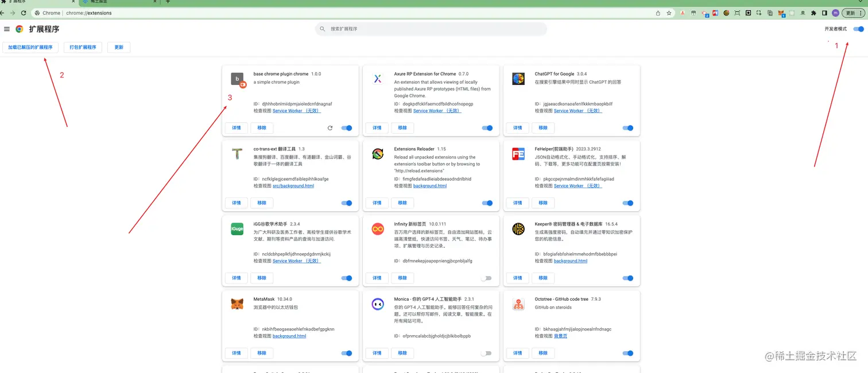868x373 pixels.
Task: Open the extensions page hamburger menu
Action: [x=7, y=29]
